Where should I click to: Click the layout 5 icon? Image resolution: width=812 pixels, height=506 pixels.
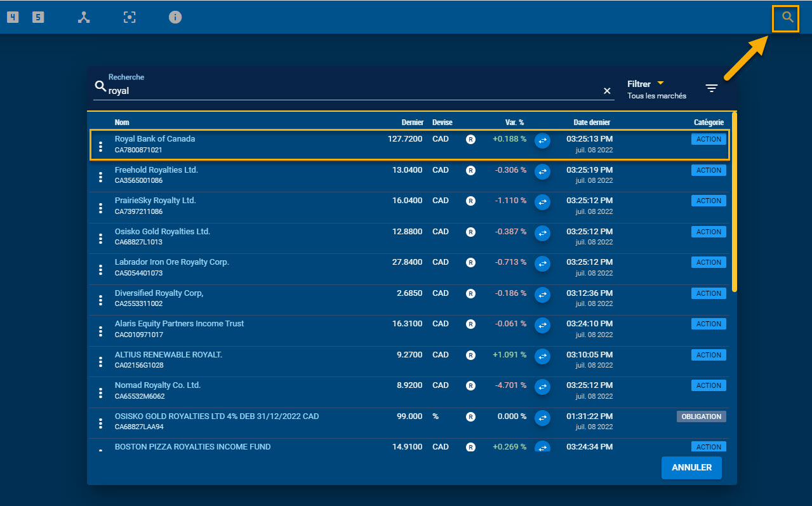click(x=39, y=18)
